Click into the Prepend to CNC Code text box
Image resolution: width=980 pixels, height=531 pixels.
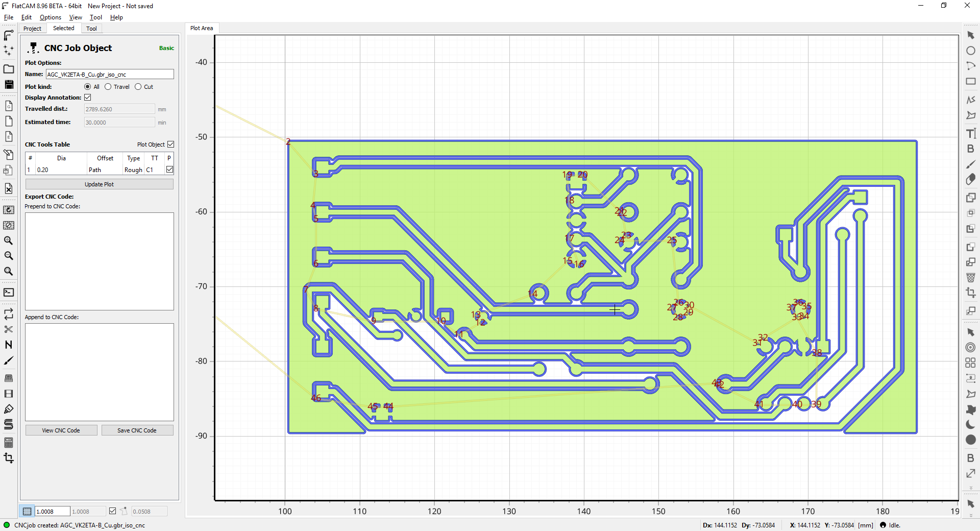click(99, 261)
